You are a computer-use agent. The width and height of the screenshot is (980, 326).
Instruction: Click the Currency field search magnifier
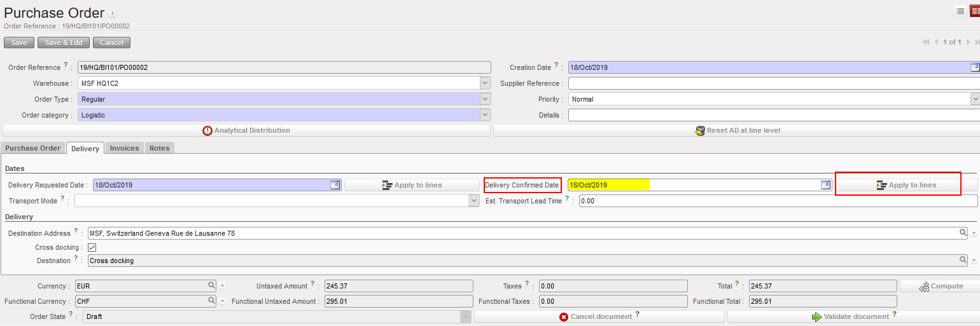(x=211, y=286)
